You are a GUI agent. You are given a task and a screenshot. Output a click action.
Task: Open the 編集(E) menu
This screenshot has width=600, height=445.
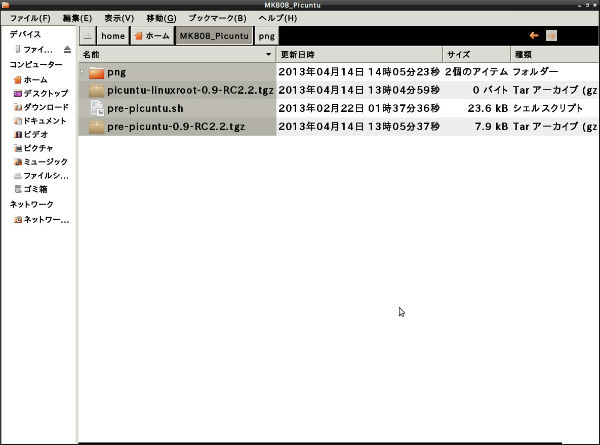[x=77, y=18]
